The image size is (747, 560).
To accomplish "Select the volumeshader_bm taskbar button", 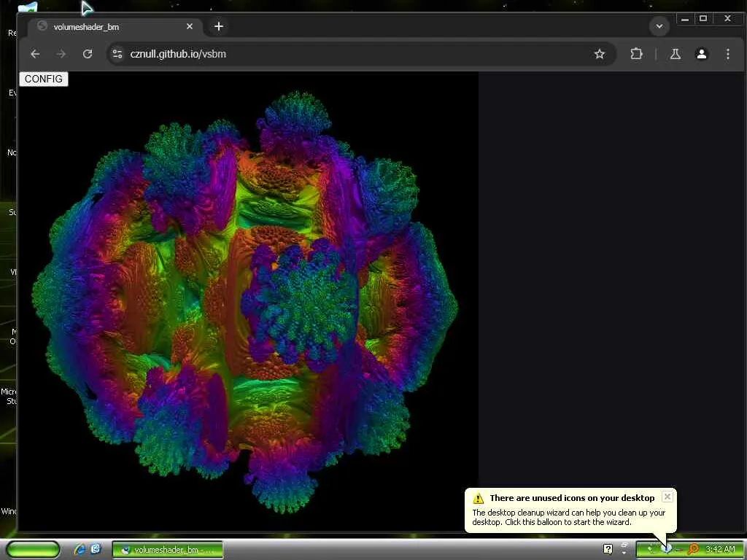I will (167, 550).
